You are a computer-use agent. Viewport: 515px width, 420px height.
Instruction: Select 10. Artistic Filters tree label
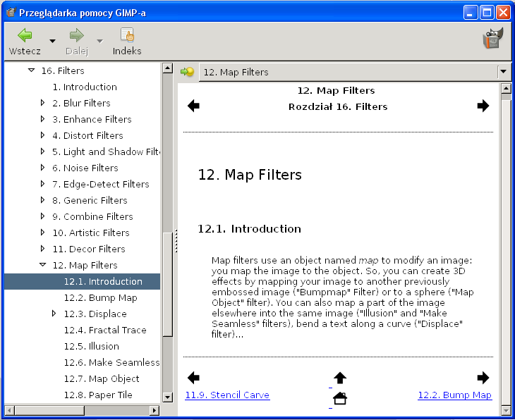(91, 233)
